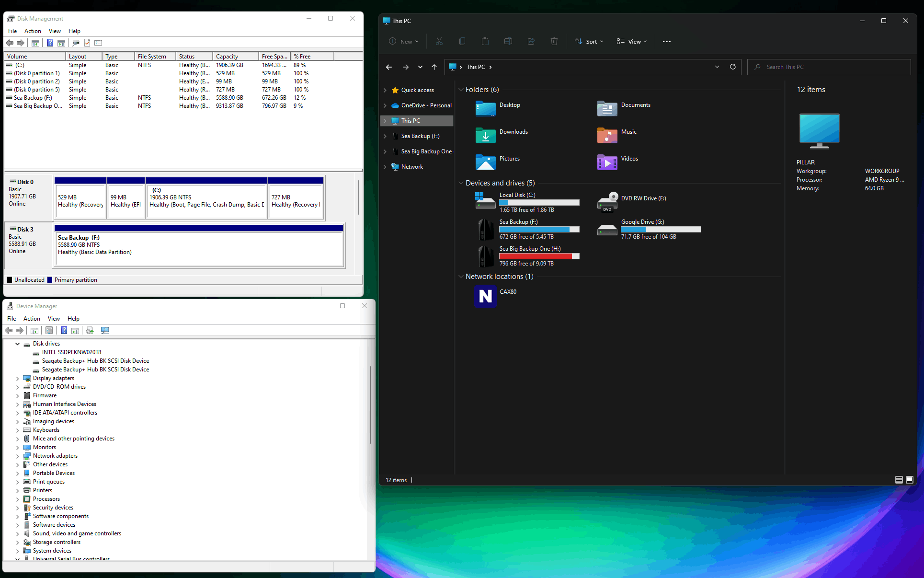Viewport: 924px width, 578px height.
Task: Click Up one level arrow in Explorer
Action: click(x=434, y=67)
